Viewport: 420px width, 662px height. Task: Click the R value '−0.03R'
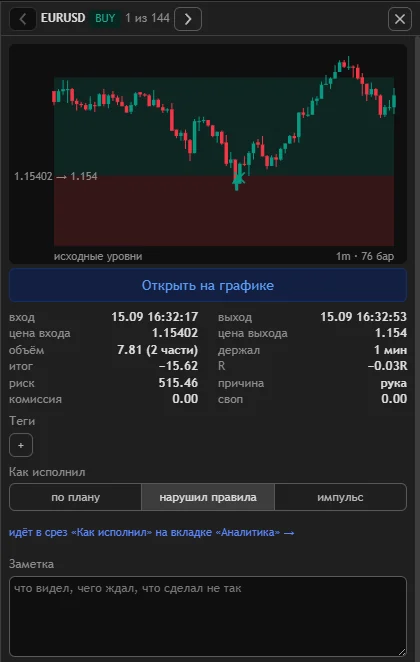click(387, 366)
